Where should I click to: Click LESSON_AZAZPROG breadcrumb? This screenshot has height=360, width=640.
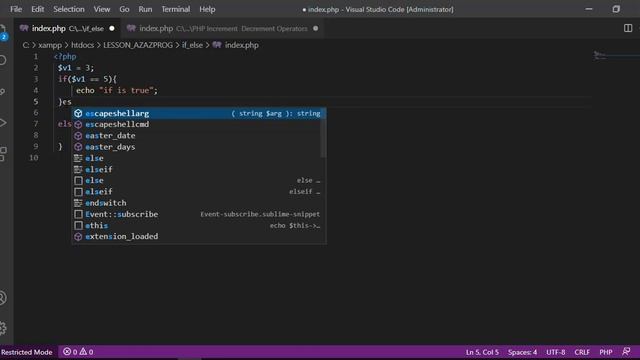(138, 45)
